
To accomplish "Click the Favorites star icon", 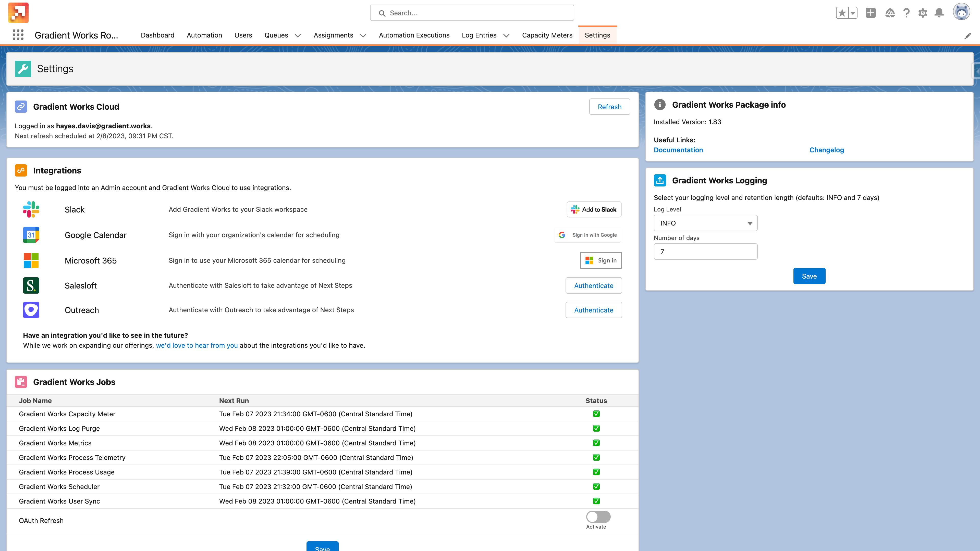I will pos(842,13).
